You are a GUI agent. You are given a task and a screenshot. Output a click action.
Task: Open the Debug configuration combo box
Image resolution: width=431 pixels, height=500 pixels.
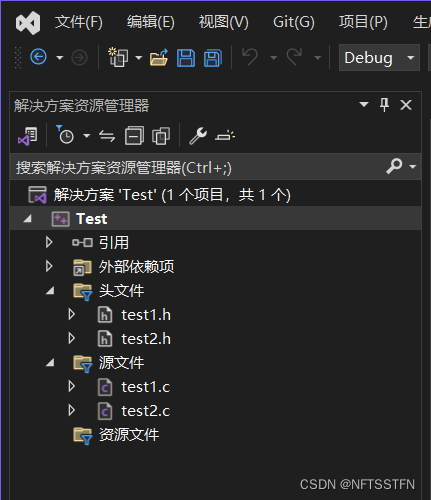pos(379,58)
